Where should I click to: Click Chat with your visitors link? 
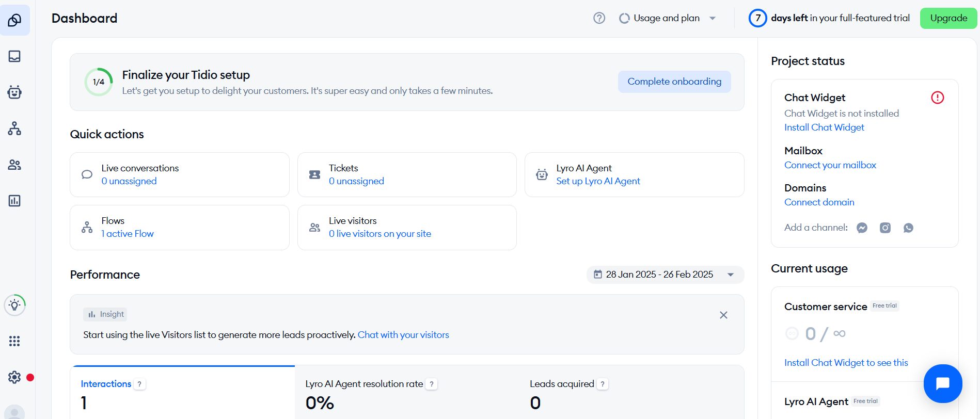coord(403,335)
